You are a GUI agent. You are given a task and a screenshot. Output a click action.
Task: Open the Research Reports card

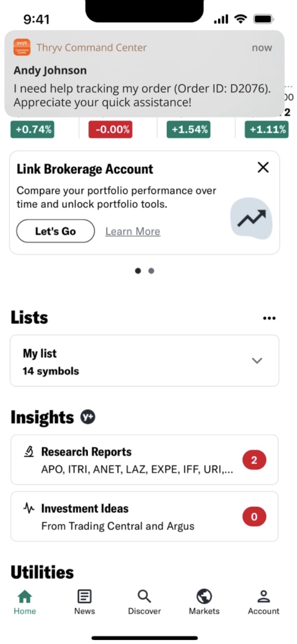(144, 460)
